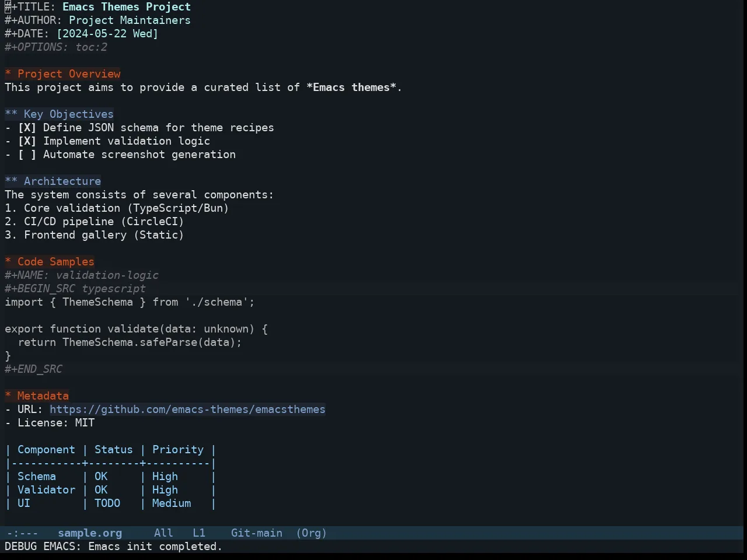Image resolution: width=747 pixels, height=560 pixels.
Task: Click the L1 line number indicator
Action: [x=199, y=533]
